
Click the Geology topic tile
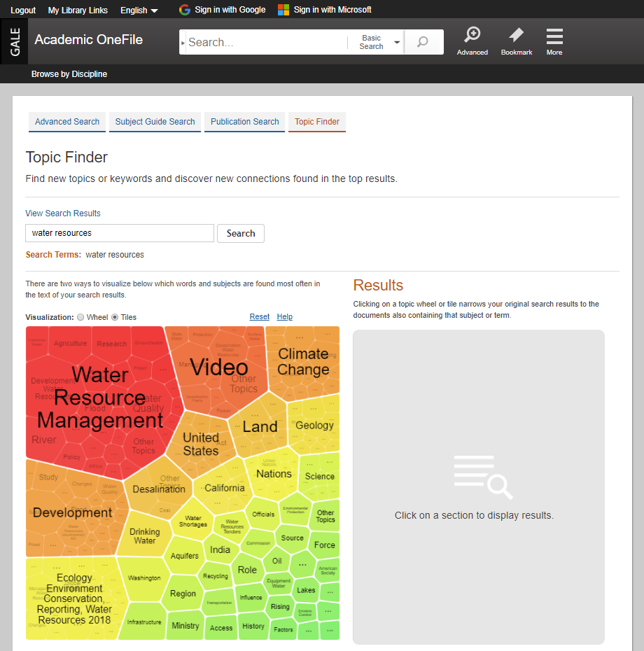(315, 426)
